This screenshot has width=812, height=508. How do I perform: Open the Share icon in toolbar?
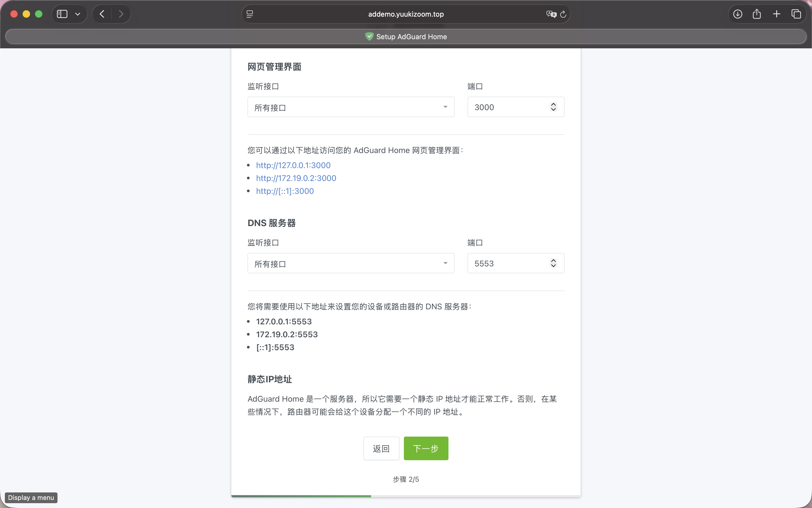coord(757,14)
